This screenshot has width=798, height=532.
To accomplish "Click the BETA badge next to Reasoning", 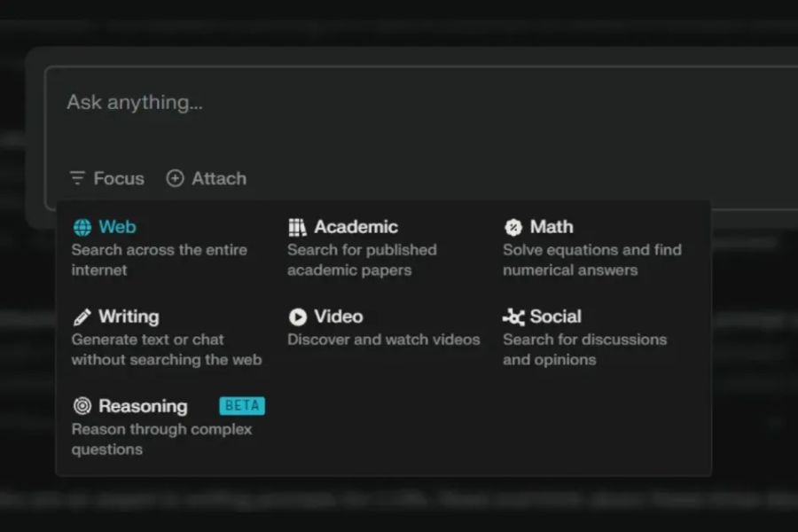I will coord(242,406).
